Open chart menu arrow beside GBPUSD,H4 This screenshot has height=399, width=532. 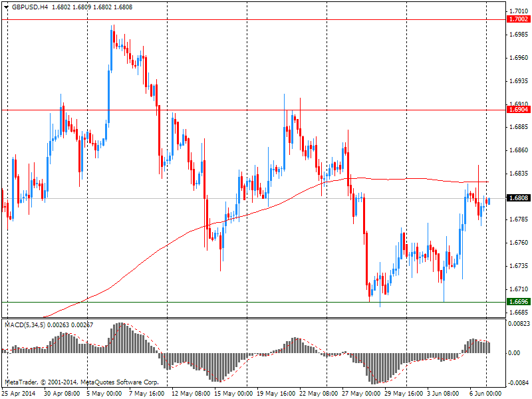[6, 7]
